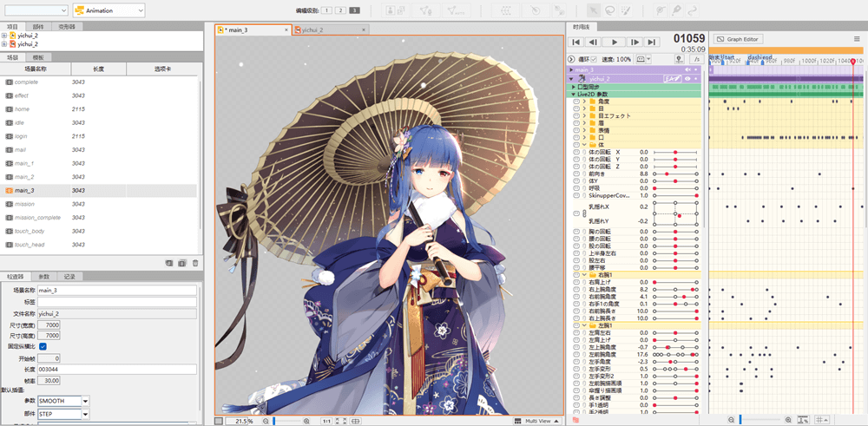Screen dimensions: 868x426
Task: Zoom out the canvas with minus magnifier
Action: 266,421
